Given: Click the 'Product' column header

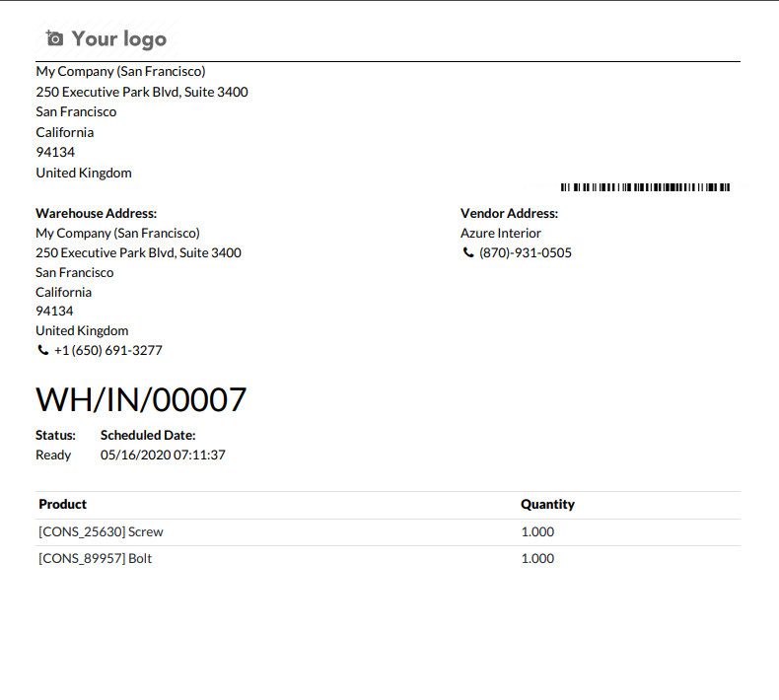Looking at the screenshot, I should 62,504.
